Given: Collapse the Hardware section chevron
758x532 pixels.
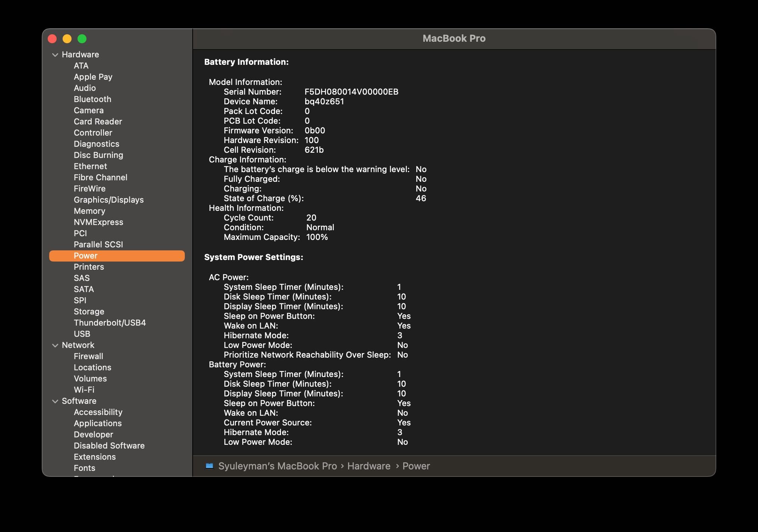Looking at the screenshot, I should pos(55,55).
